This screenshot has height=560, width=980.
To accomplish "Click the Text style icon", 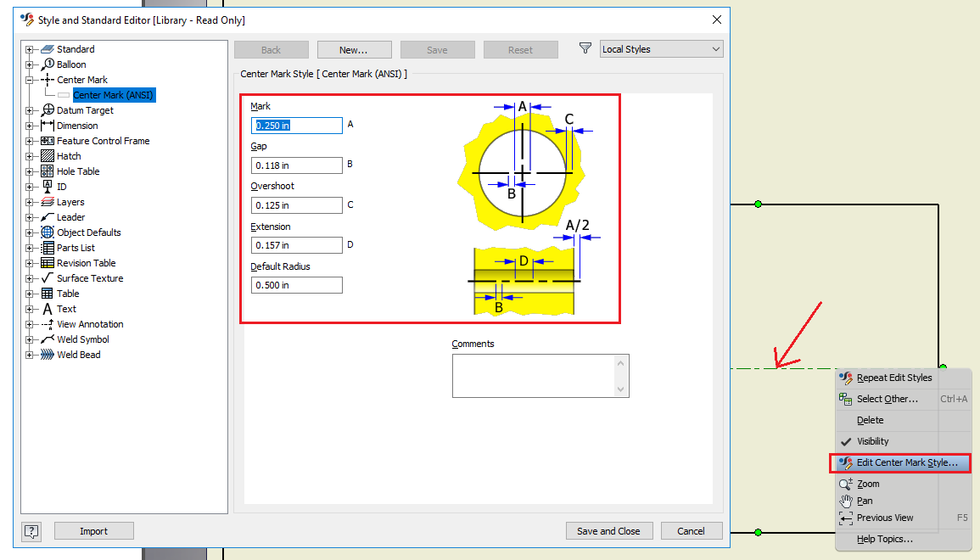I will pos(46,308).
